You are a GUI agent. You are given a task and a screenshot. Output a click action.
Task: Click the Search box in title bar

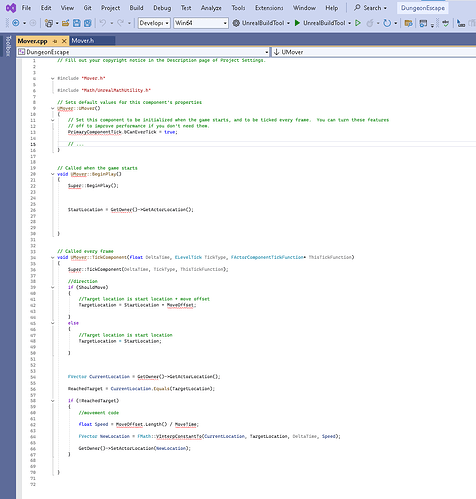[x=371, y=8]
